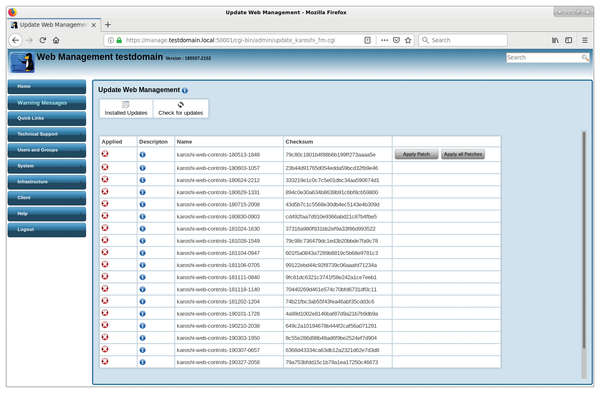This screenshot has width=600, height=393.
Task: Click the Web Management testdomain title
Action: pos(100,57)
